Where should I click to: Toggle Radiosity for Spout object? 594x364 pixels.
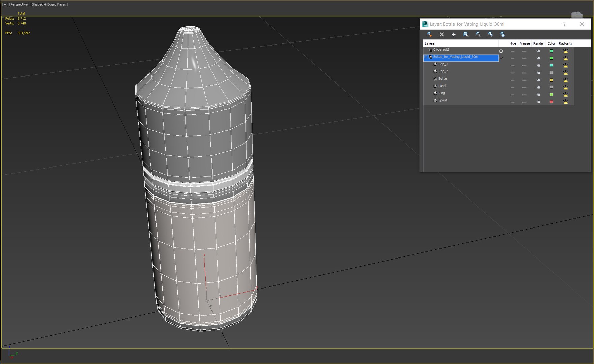tap(566, 102)
